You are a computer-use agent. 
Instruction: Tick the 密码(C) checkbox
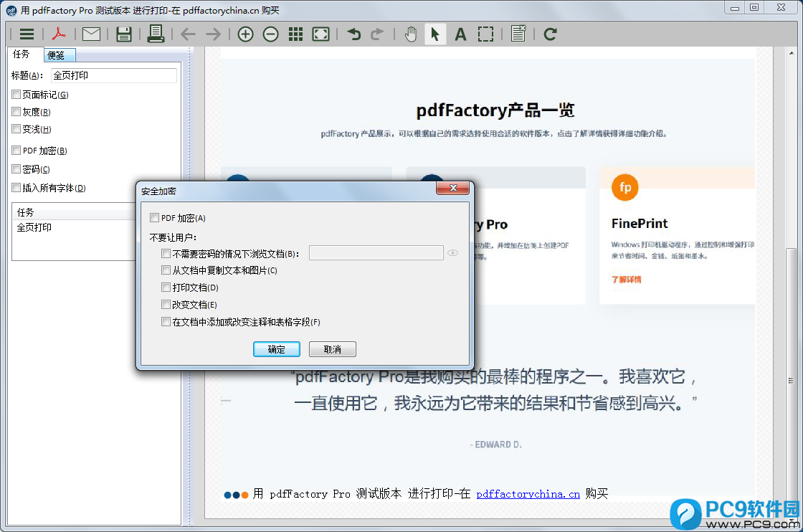16,169
